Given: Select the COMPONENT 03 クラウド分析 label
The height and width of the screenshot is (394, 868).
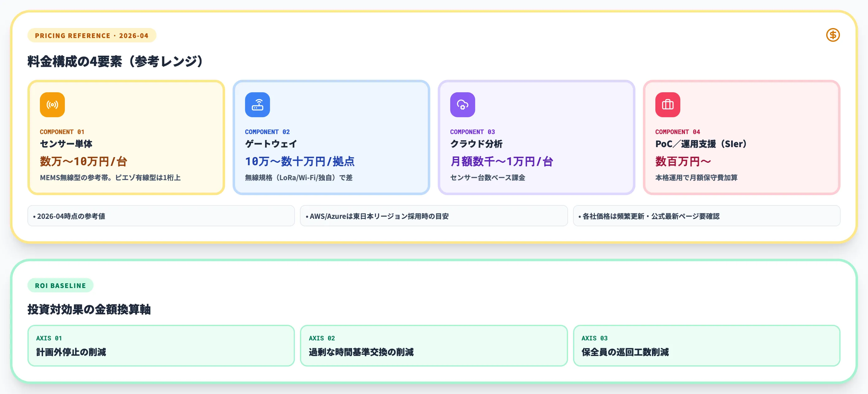Looking at the screenshot, I should click(473, 132).
